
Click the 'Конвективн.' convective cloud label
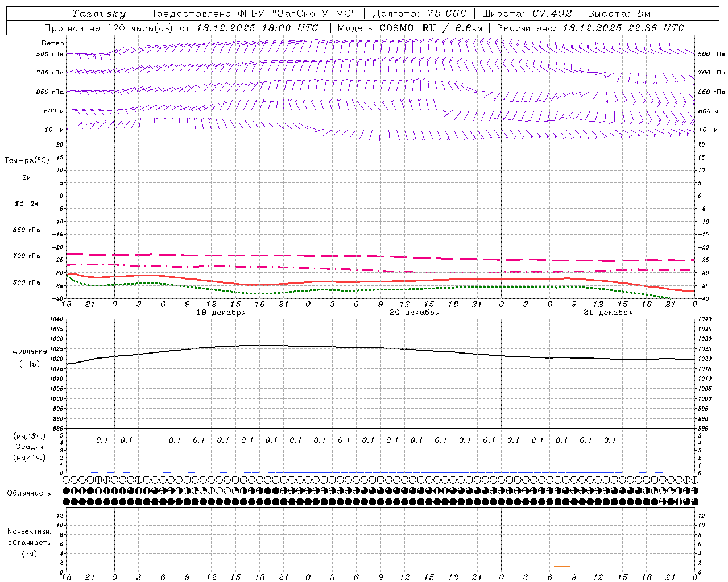point(29,531)
